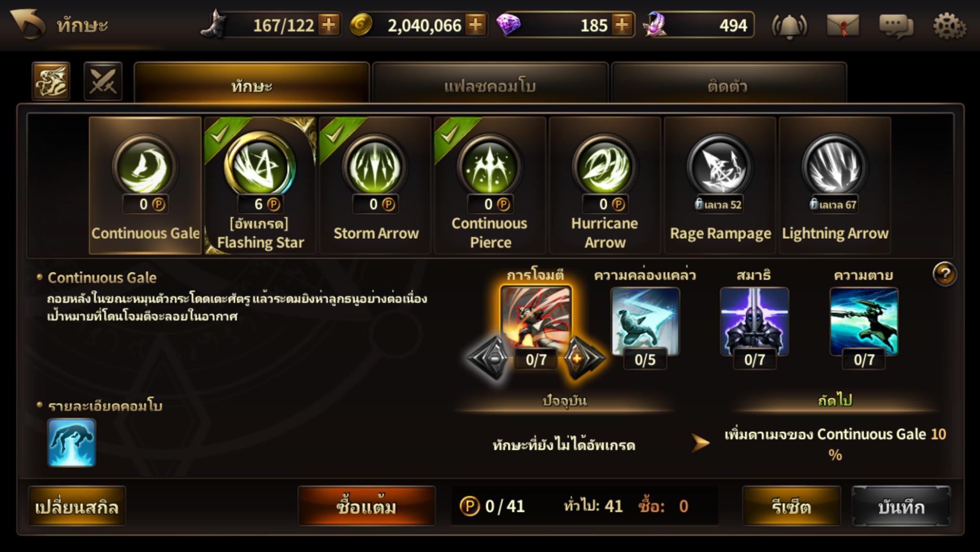Open the chat bubbles icon
The width and height of the screenshot is (980, 552).
896,26
